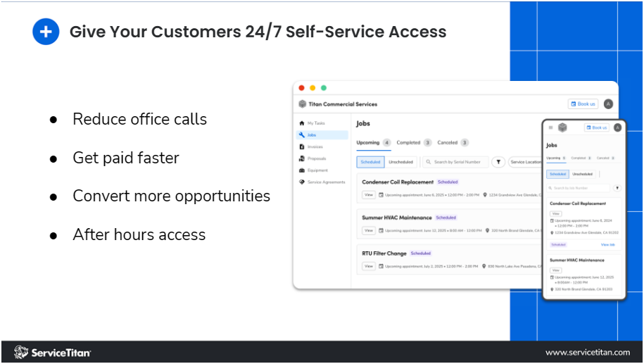644x364 pixels.
Task: Click calendar icon on desktop Condenser Coil Replacement card
Action: coord(381,195)
